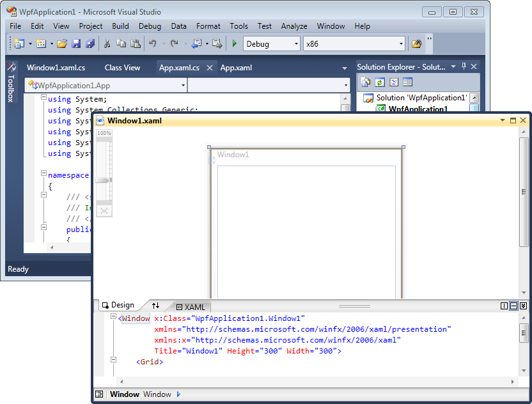
Task: Refresh the Solution Explorer
Action: pyautogui.click(x=379, y=82)
